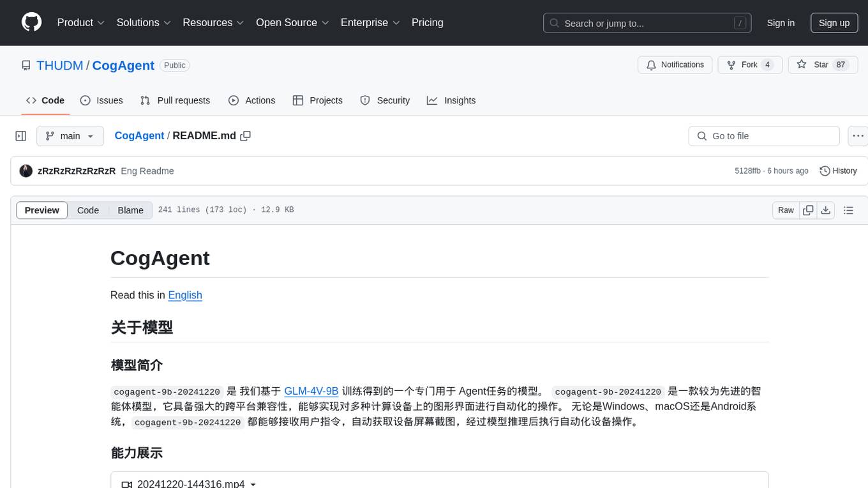The height and width of the screenshot is (488, 868).
Task: Open the Eng Readme commit message
Action: coord(147,171)
